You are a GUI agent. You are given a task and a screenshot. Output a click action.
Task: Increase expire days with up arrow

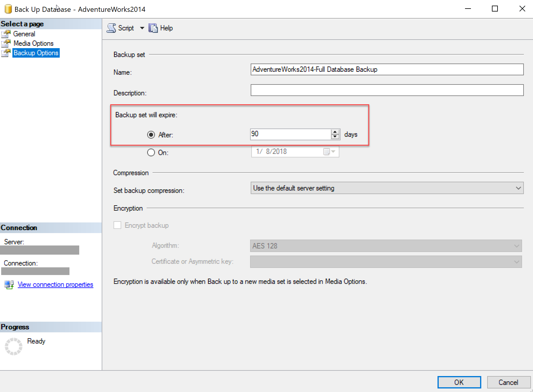coord(335,131)
